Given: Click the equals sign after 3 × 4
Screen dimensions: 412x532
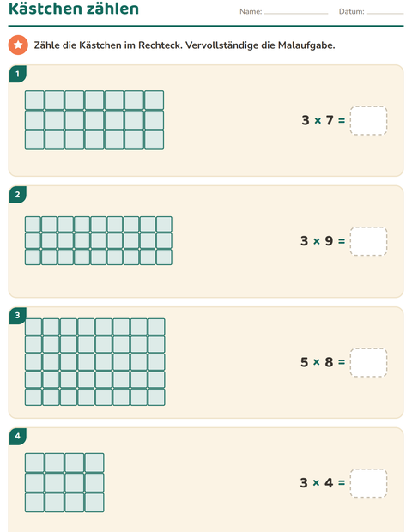Looking at the screenshot, I should [x=342, y=483].
